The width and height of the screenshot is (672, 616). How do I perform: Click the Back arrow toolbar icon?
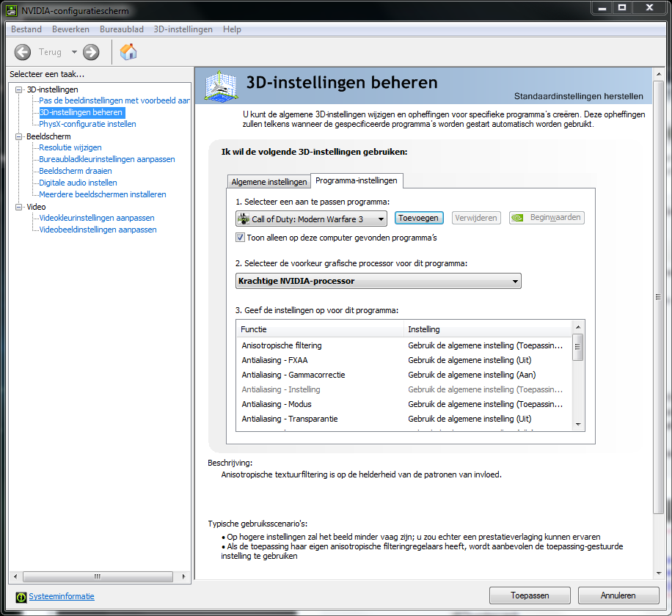coord(22,52)
